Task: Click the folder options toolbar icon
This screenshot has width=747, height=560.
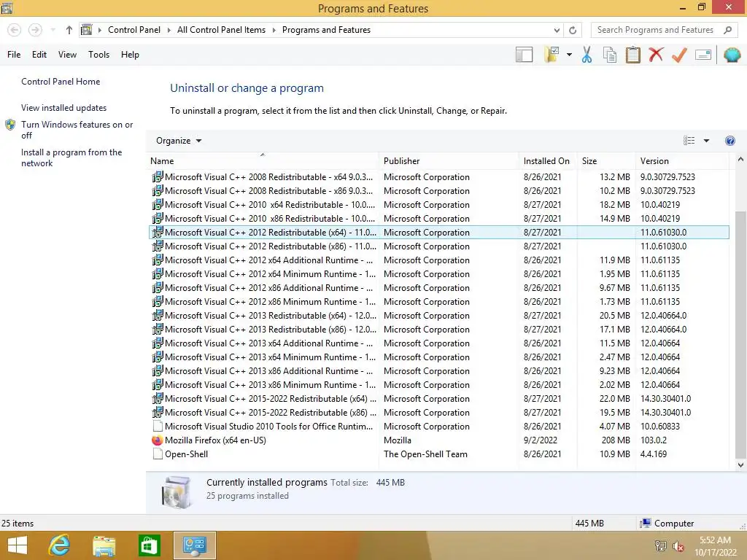Action: (551, 55)
